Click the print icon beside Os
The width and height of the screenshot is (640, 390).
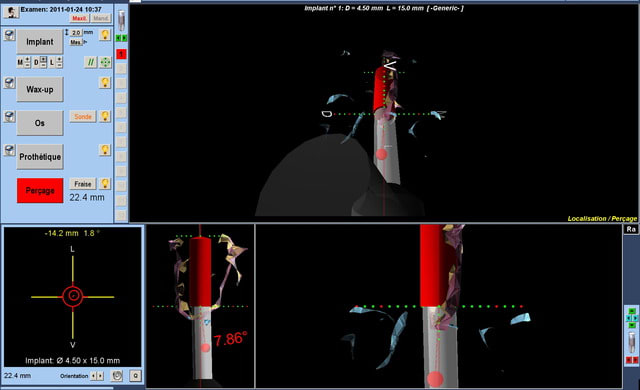point(9,117)
